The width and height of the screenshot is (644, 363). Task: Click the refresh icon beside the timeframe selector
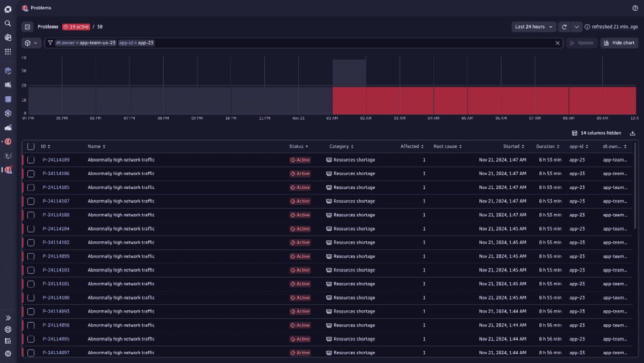point(563,26)
